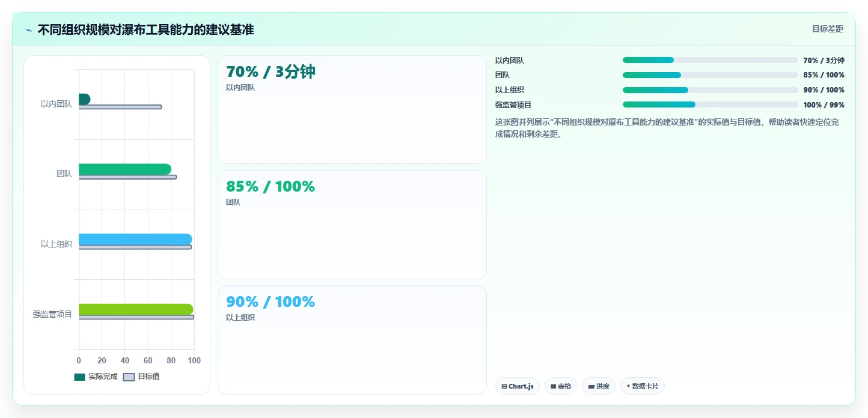Click the lime 强监管项目 actual bar
The width and height of the screenshot is (868, 418).
pos(136,309)
